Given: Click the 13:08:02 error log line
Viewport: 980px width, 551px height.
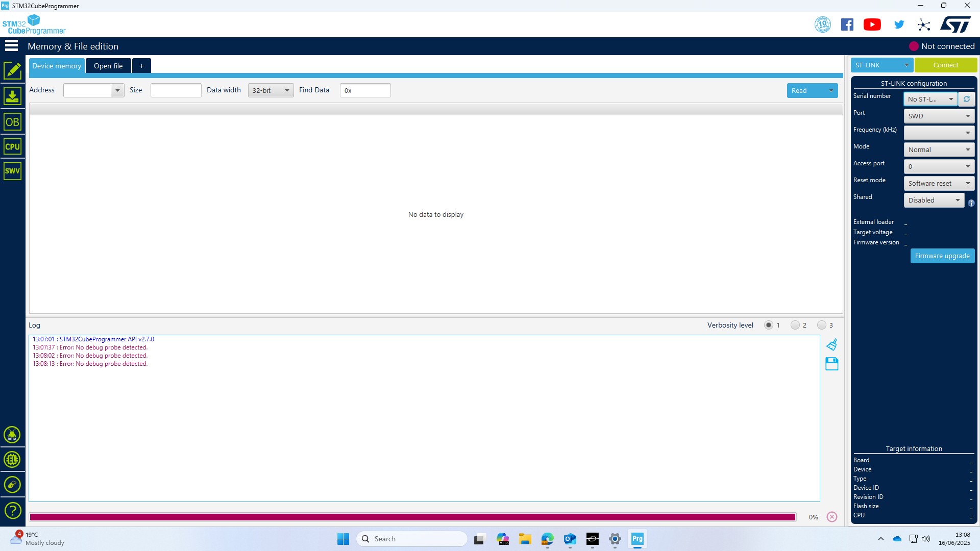Looking at the screenshot, I should pos(90,356).
